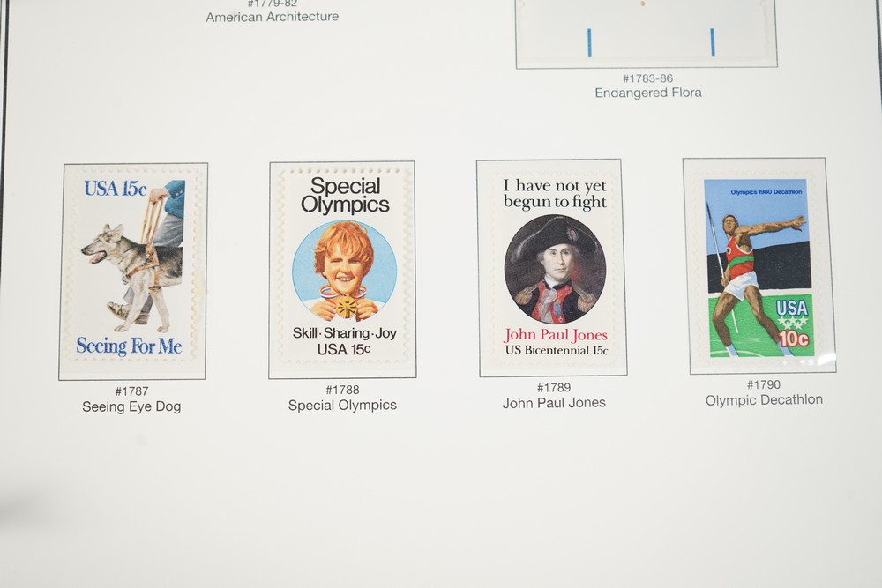Screen dimensions: 882x588
Task: Click the empty Endangered Flora stamp mount
Action: tap(647, 33)
